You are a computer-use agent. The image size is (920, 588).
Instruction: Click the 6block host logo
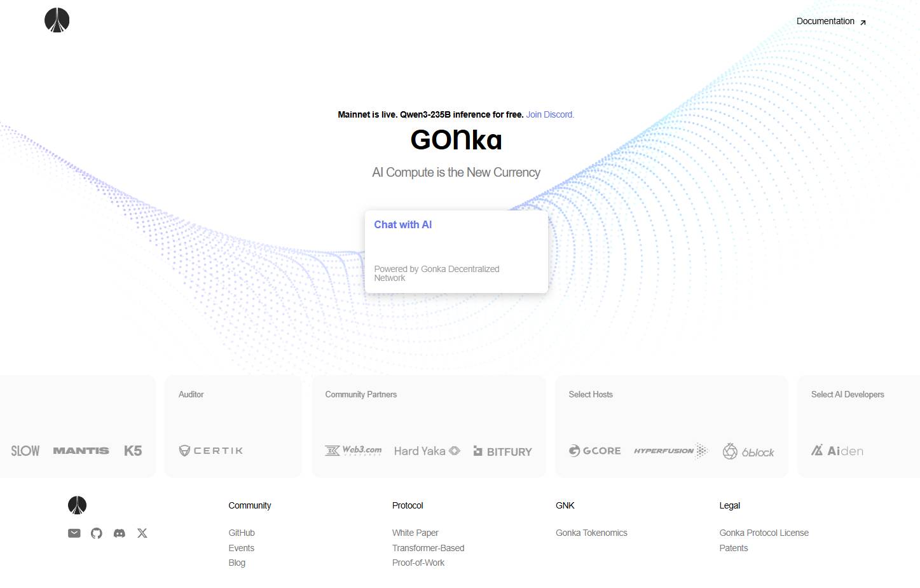[x=748, y=451]
